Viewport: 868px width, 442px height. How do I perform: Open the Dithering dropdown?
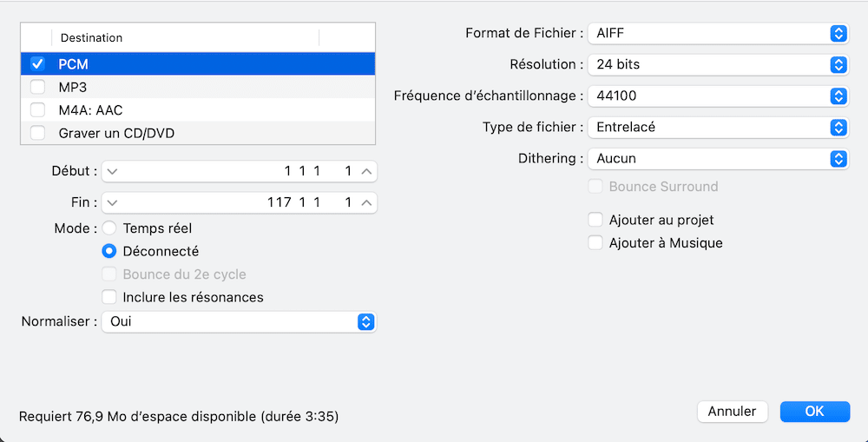[718, 159]
